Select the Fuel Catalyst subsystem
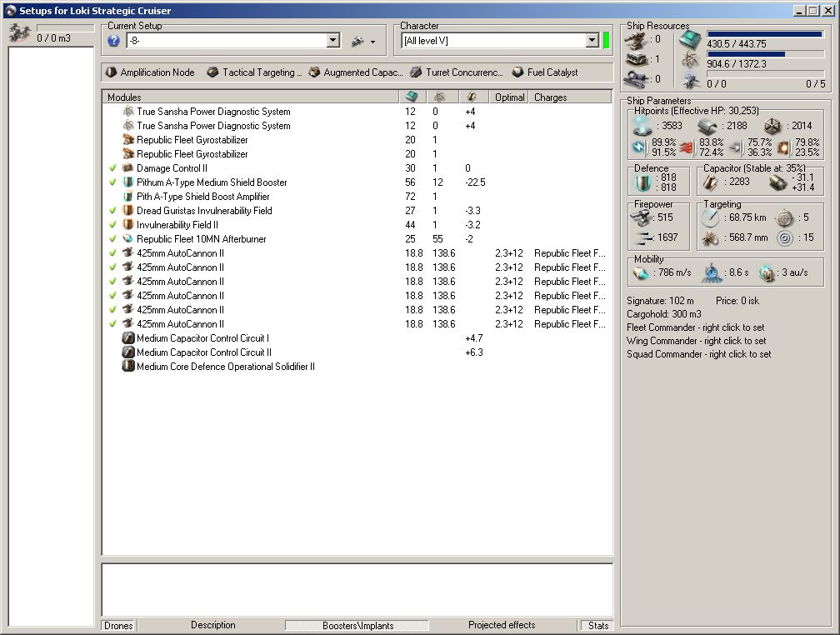This screenshot has width=840, height=635. 545,72
